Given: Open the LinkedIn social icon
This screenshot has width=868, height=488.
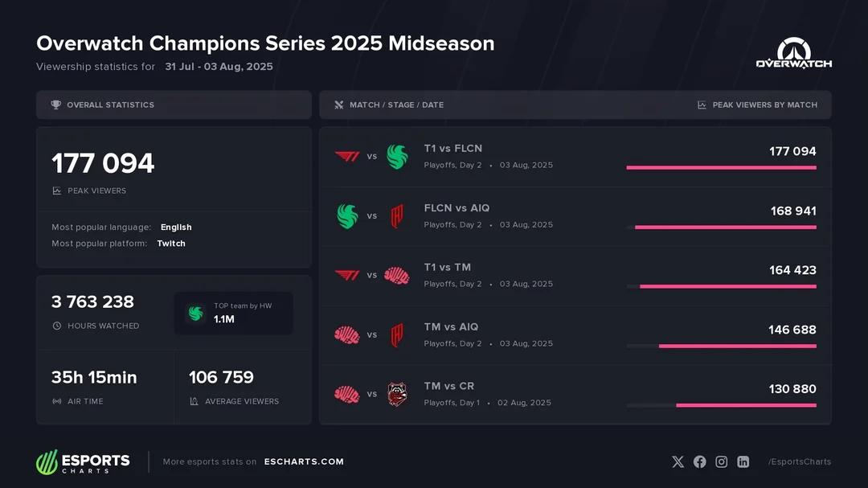Looking at the screenshot, I should [x=743, y=461].
